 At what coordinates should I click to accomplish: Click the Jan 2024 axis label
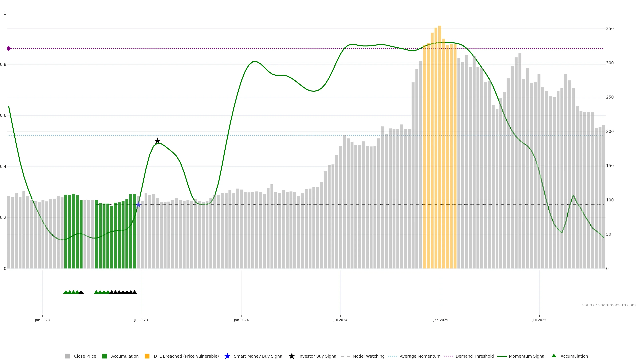pyautogui.click(x=241, y=320)
